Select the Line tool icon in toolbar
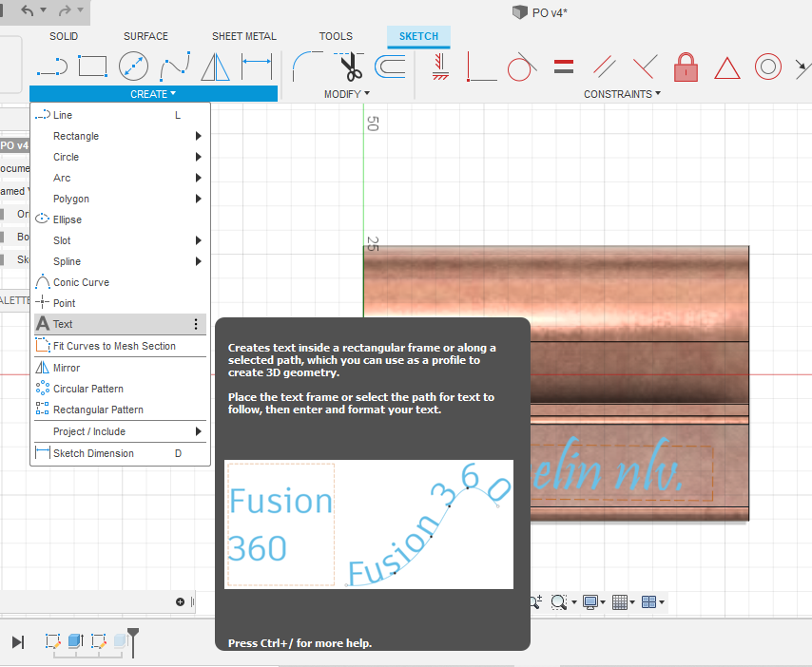The width and height of the screenshot is (812, 667). [52, 67]
